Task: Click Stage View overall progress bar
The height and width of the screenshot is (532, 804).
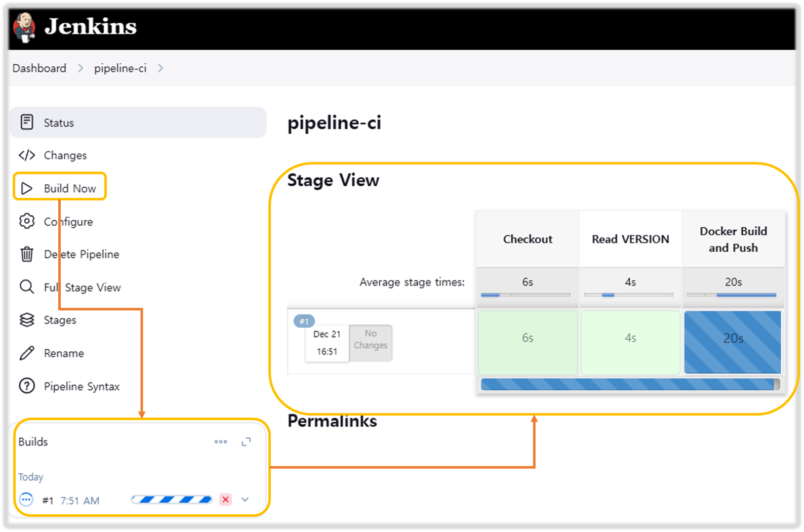Action: pyautogui.click(x=630, y=384)
